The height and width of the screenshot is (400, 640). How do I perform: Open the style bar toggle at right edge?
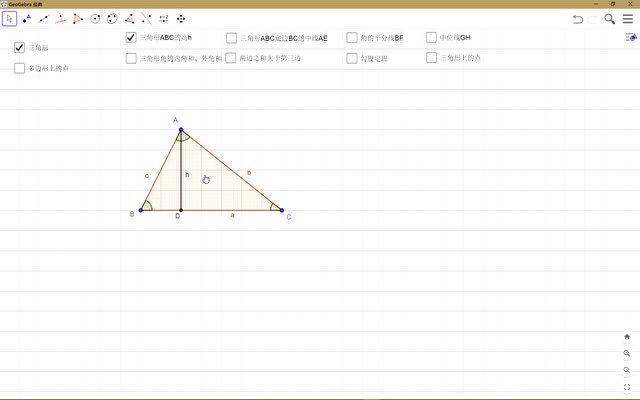[630, 38]
